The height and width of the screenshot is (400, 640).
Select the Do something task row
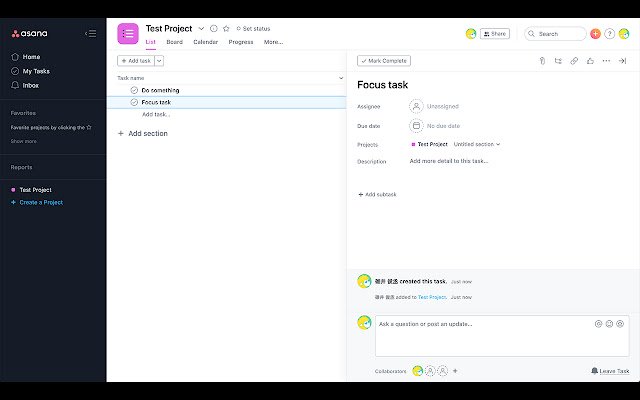227,90
